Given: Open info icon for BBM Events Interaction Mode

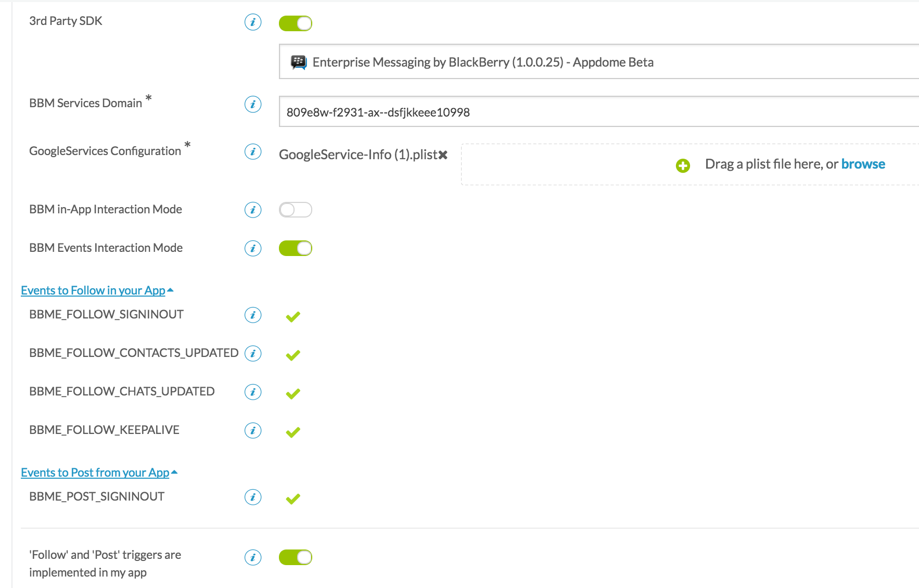Looking at the screenshot, I should click(253, 248).
